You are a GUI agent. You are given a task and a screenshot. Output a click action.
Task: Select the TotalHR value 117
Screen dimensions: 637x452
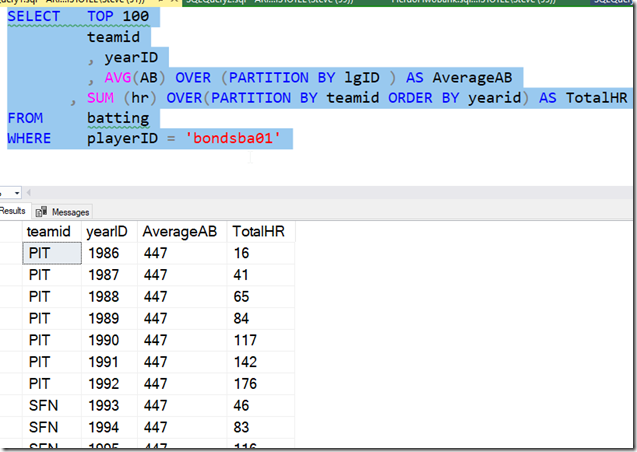pyautogui.click(x=260, y=340)
